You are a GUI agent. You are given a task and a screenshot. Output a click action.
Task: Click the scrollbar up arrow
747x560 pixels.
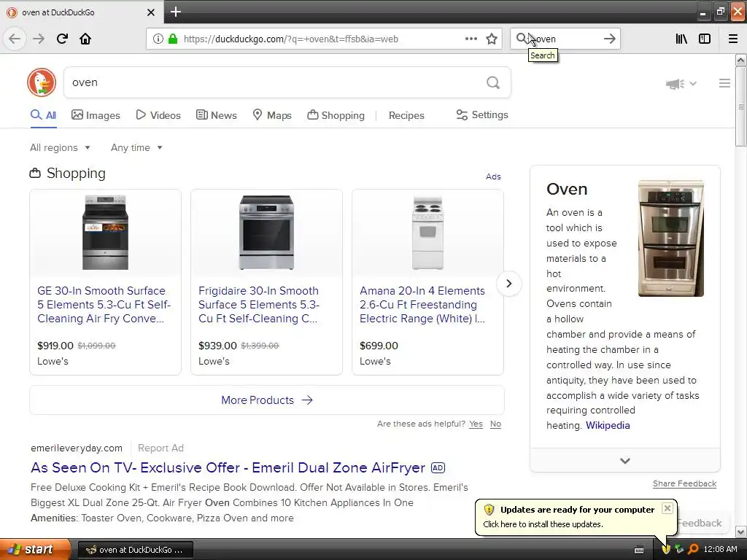pos(740,60)
